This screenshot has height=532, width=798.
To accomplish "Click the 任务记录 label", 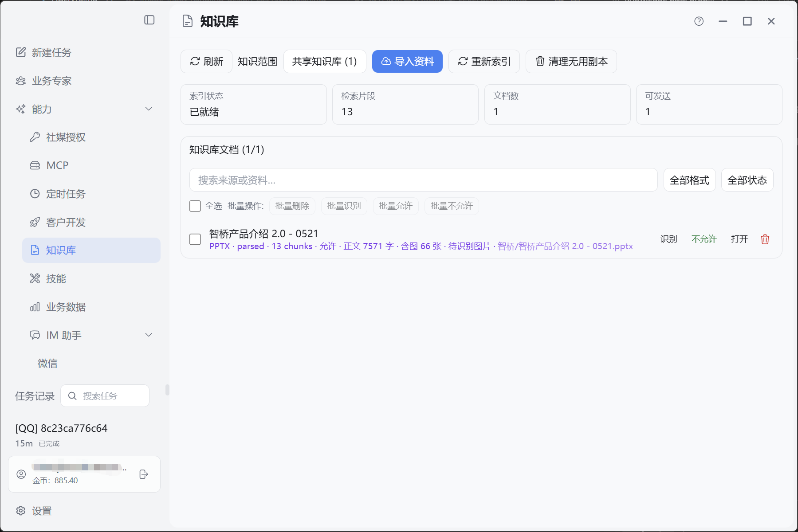I will 35,396.
